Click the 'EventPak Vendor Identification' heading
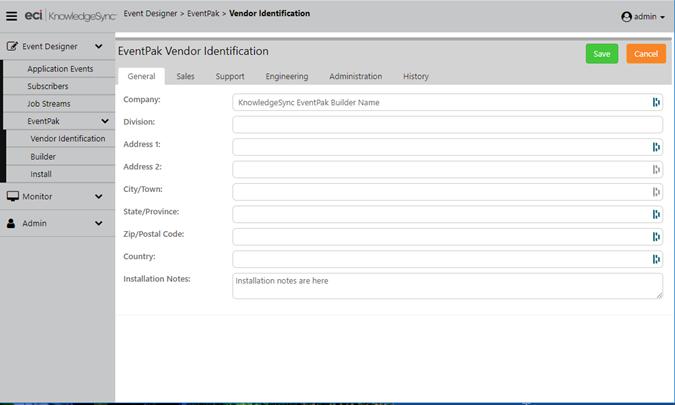675x405 pixels. coord(193,51)
